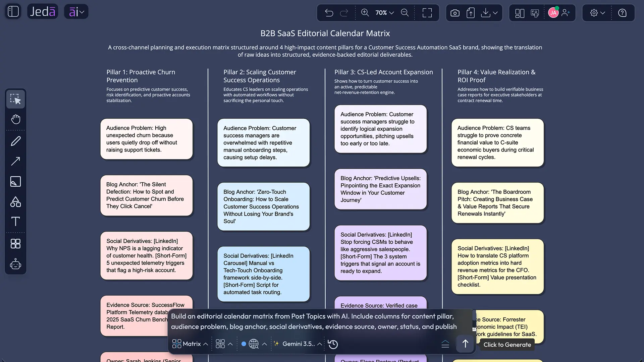Select the pencil draw tool
This screenshot has width=644, height=362.
(15, 141)
